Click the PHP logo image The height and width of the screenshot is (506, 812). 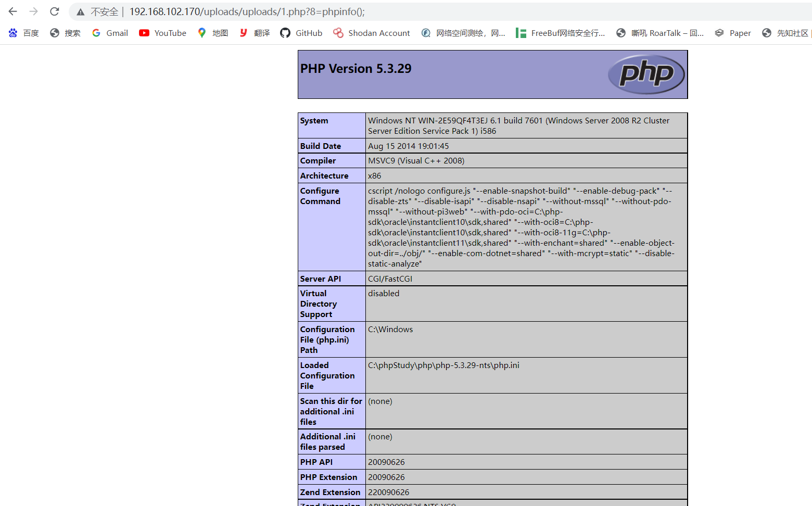pyautogui.click(x=646, y=74)
